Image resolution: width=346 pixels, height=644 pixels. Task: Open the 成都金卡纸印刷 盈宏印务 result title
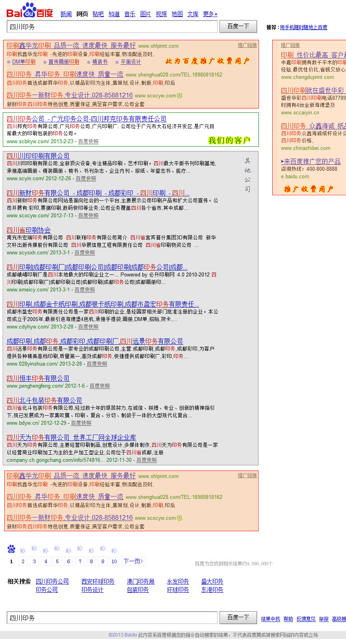tap(103, 304)
